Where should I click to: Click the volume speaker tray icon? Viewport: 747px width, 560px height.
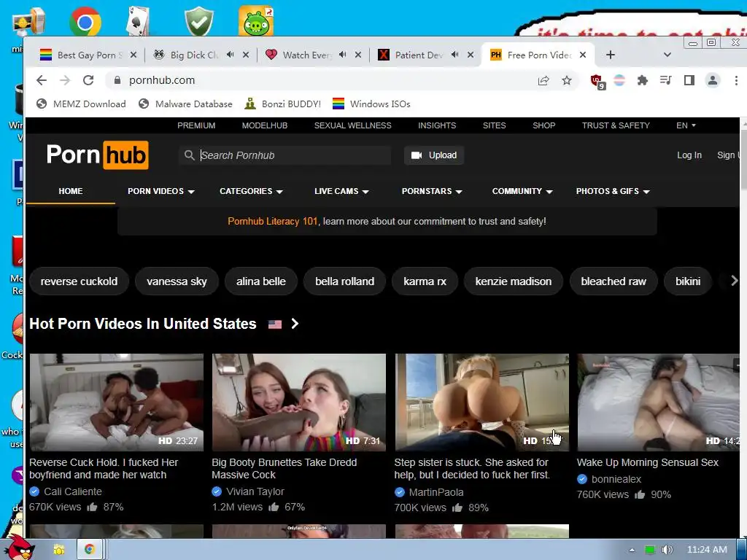[x=667, y=550]
